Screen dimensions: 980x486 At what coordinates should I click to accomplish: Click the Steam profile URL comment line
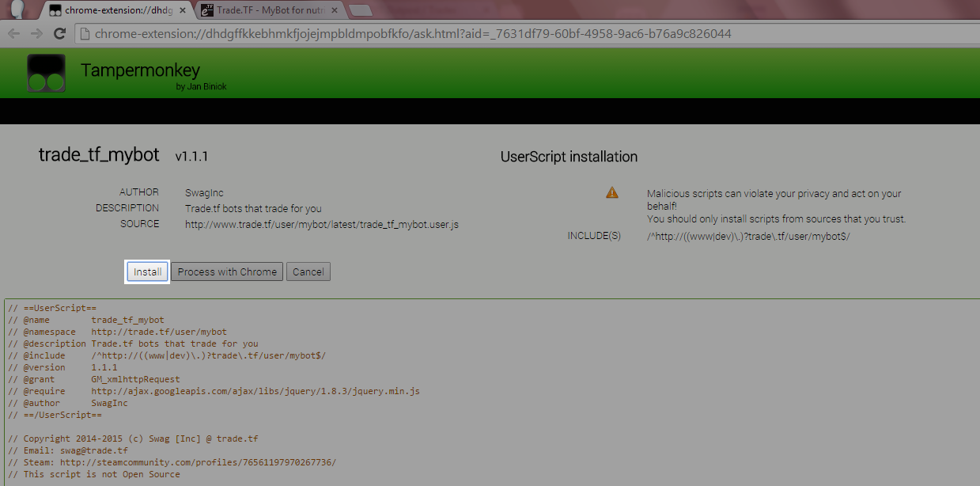172,462
